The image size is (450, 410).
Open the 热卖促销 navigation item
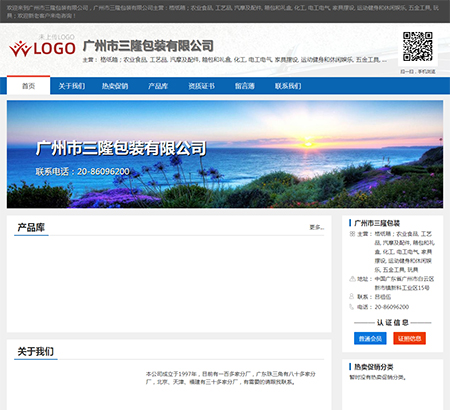pos(115,86)
